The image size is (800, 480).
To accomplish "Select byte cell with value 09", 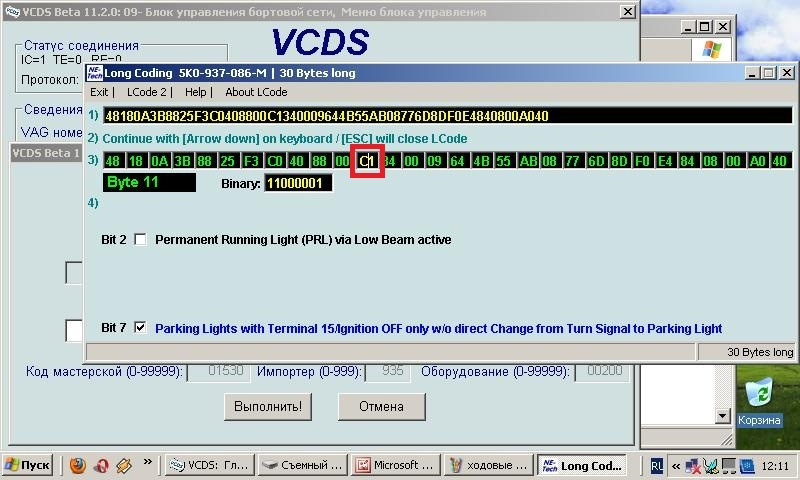I will [x=434, y=161].
